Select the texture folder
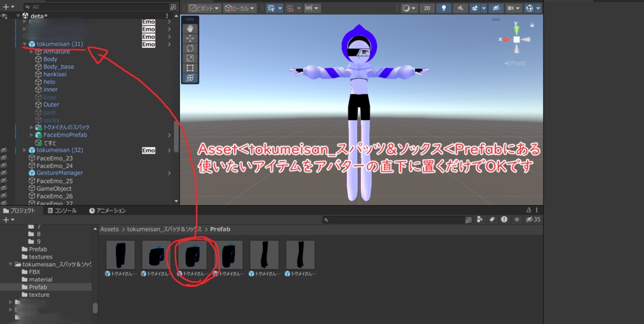 pos(39,295)
